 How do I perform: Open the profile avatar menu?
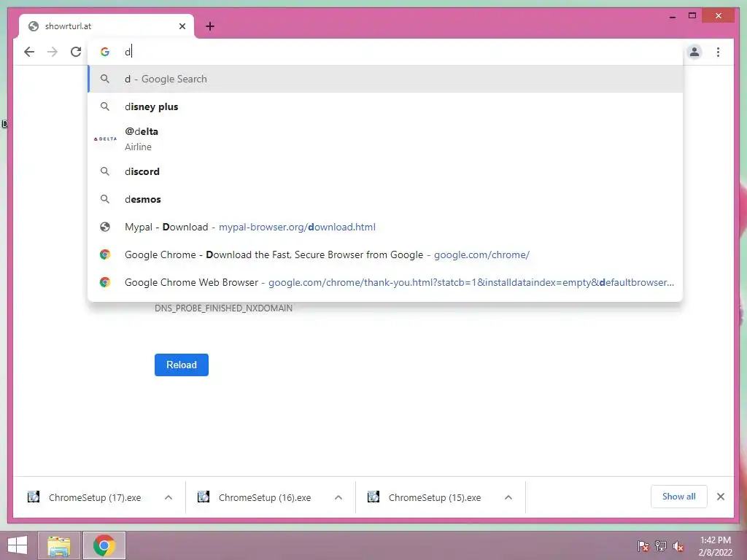[x=694, y=52]
